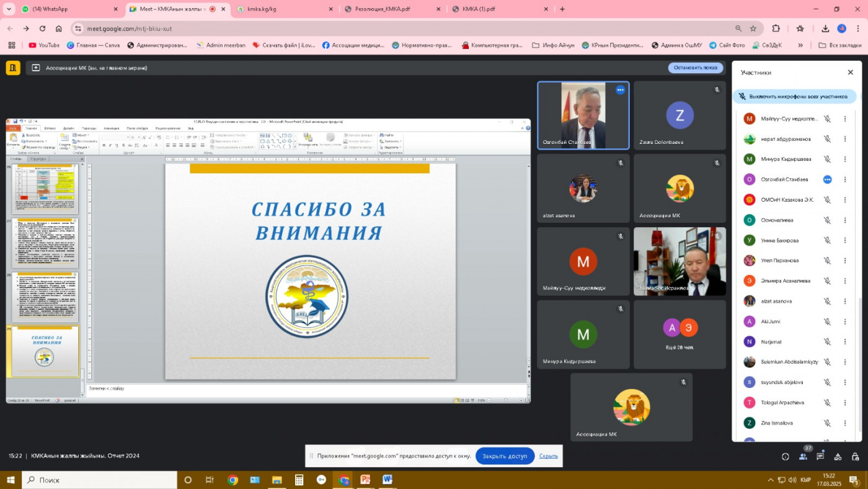Open the chat panel icon
This screenshot has height=489, width=868.
tap(820, 457)
